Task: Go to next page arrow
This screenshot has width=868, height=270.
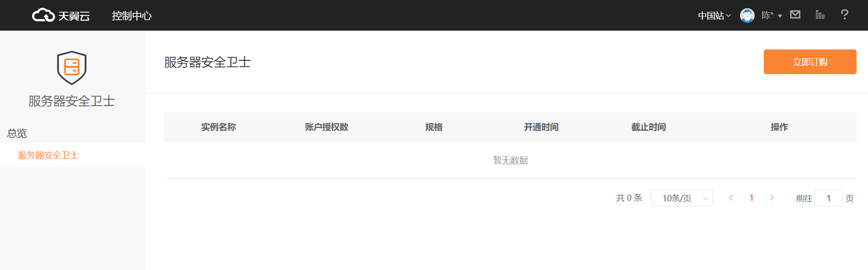Action: pyautogui.click(x=772, y=198)
